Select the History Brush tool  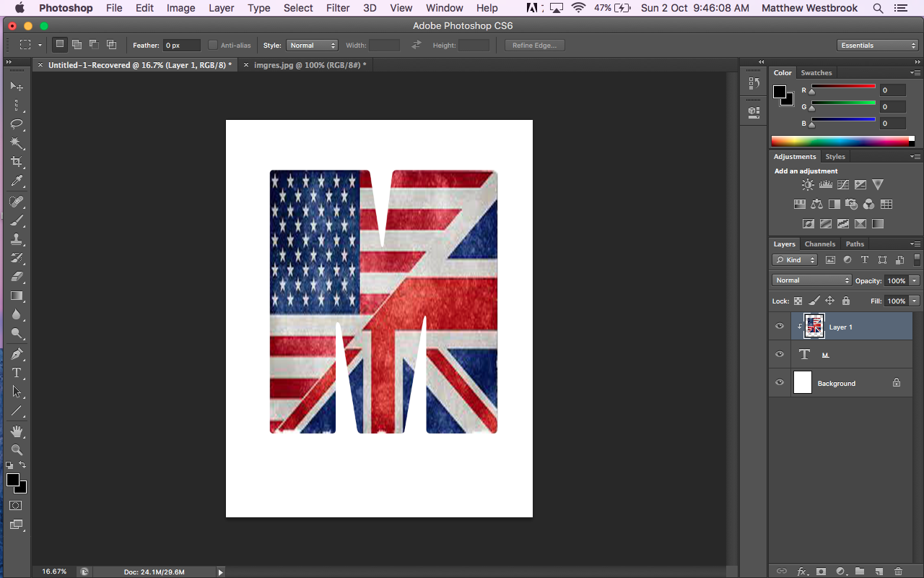tap(16, 258)
